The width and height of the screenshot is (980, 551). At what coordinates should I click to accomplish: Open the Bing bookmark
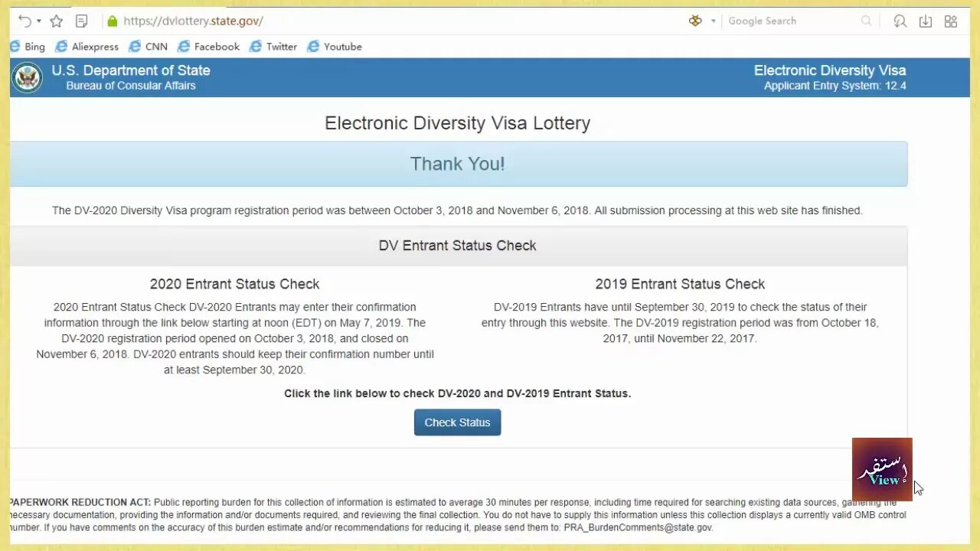28,47
